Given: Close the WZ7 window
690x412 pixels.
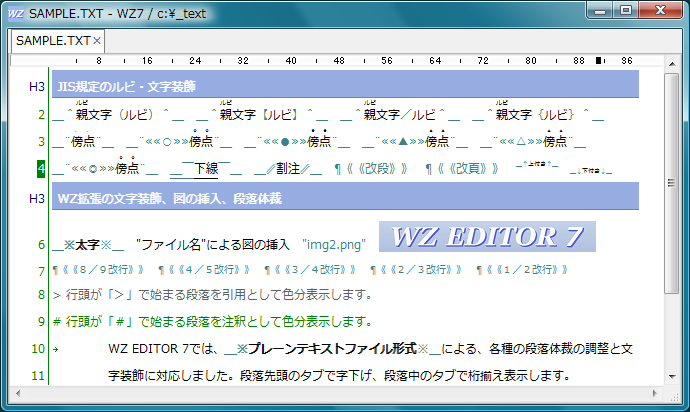Looking at the screenshot, I should click(x=660, y=11).
